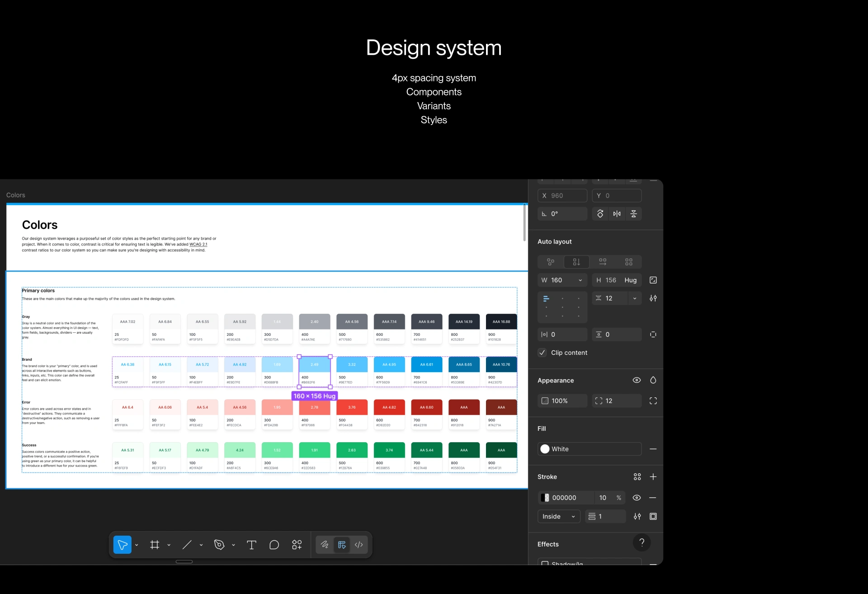Hide the stroke with eye icon
This screenshot has width=868, height=594.
pos(637,498)
